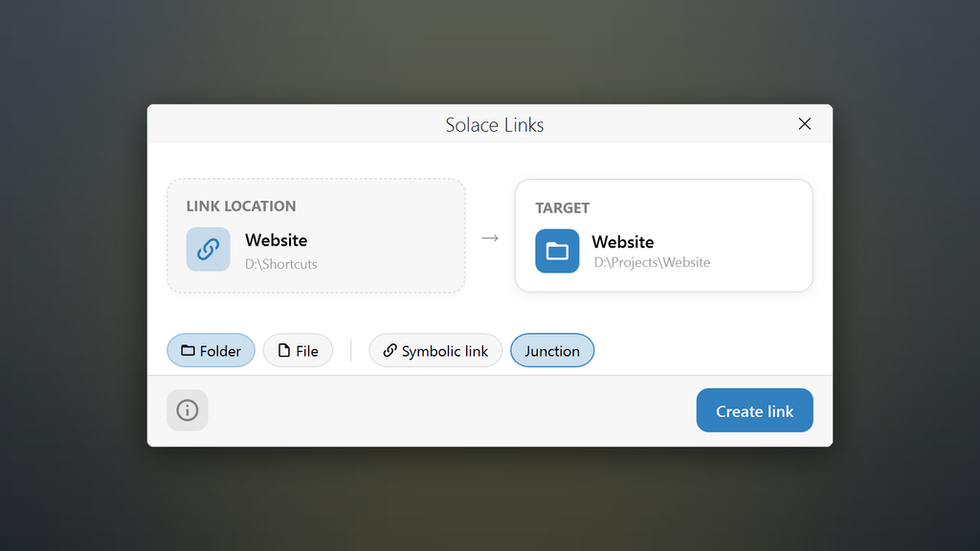Click the TARGET heading
The image size is (980, 551).
pos(563,208)
